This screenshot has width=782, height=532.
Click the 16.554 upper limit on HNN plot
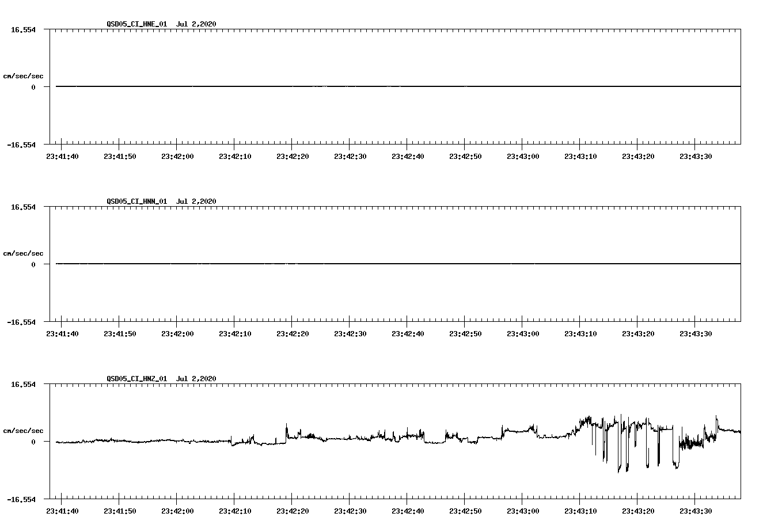click(23, 207)
